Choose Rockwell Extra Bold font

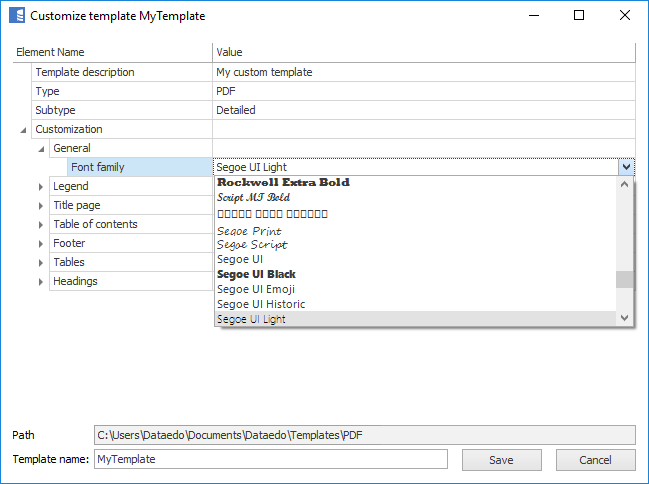283,183
